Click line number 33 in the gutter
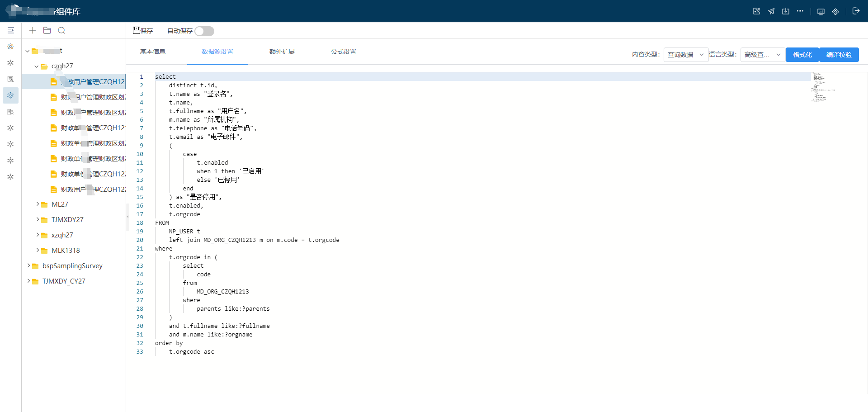Screen dimensions: 868x412 [x=140, y=352]
